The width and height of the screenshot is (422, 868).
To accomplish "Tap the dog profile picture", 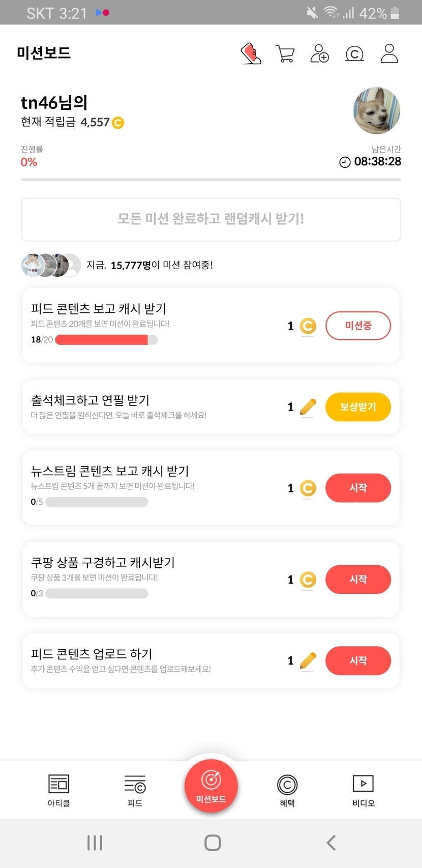I will 377,110.
